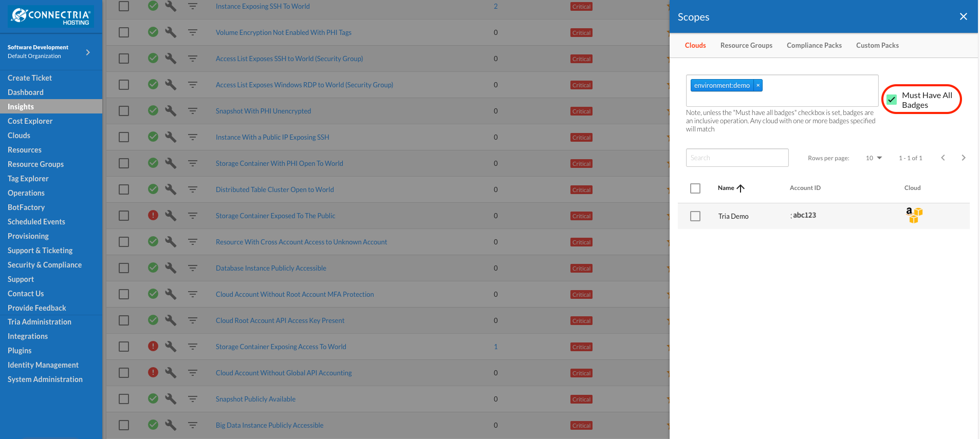This screenshot has height=439, width=980.
Task: Close the Scopes panel
Action: click(964, 16)
